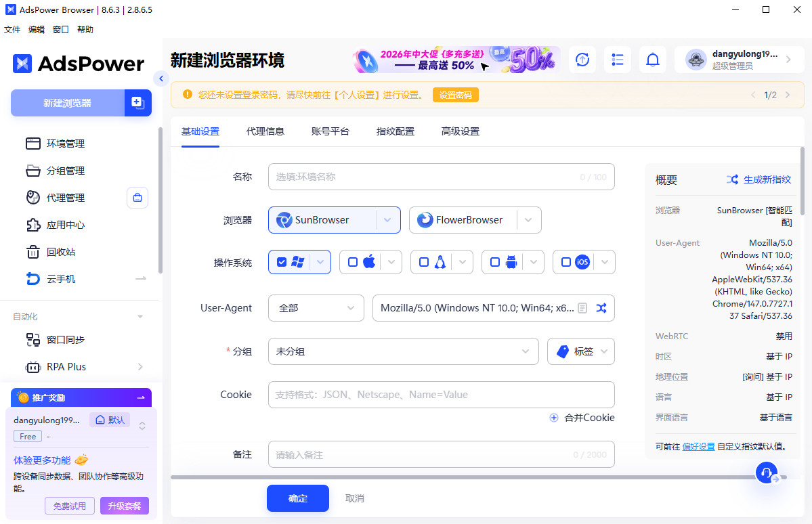This screenshot has width=812, height=524.
Task: Check the macOS operating system checkbox
Action: [353, 262]
